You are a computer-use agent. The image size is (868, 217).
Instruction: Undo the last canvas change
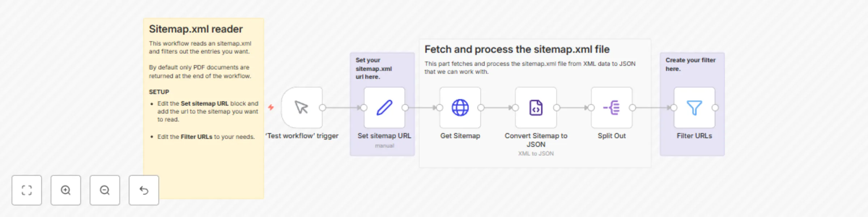(144, 190)
